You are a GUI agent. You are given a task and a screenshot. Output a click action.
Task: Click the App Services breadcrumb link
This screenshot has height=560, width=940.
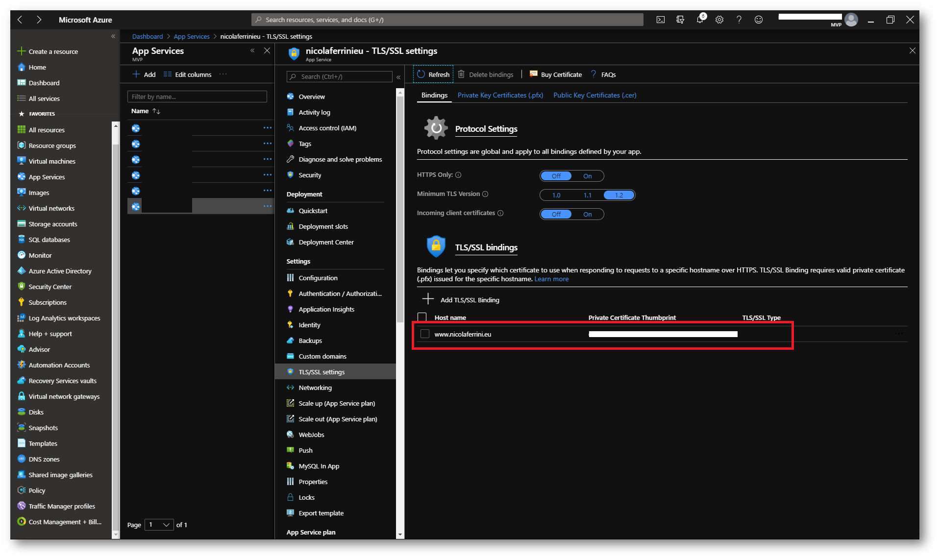tap(192, 36)
